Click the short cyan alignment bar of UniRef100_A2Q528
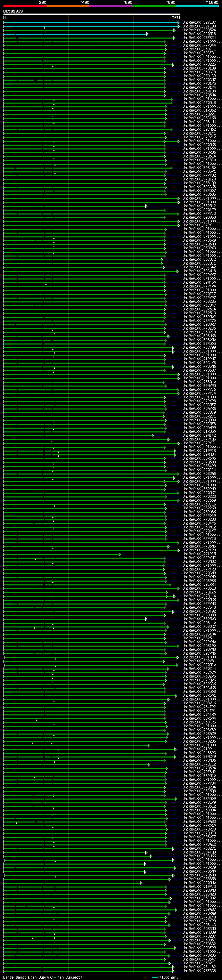The height and width of the screenshot is (980, 222). [76, 34]
